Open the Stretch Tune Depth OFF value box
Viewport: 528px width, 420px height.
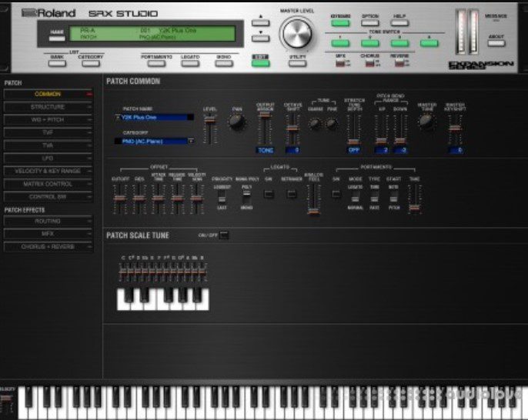pos(354,150)
